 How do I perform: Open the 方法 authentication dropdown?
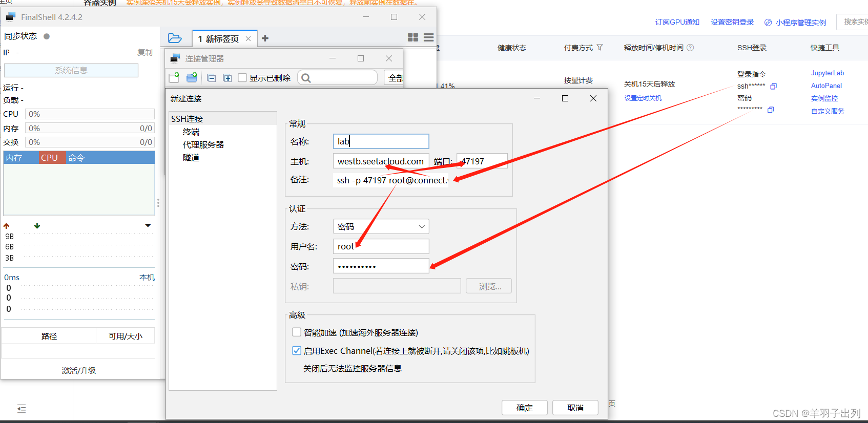tap(381, 226)
